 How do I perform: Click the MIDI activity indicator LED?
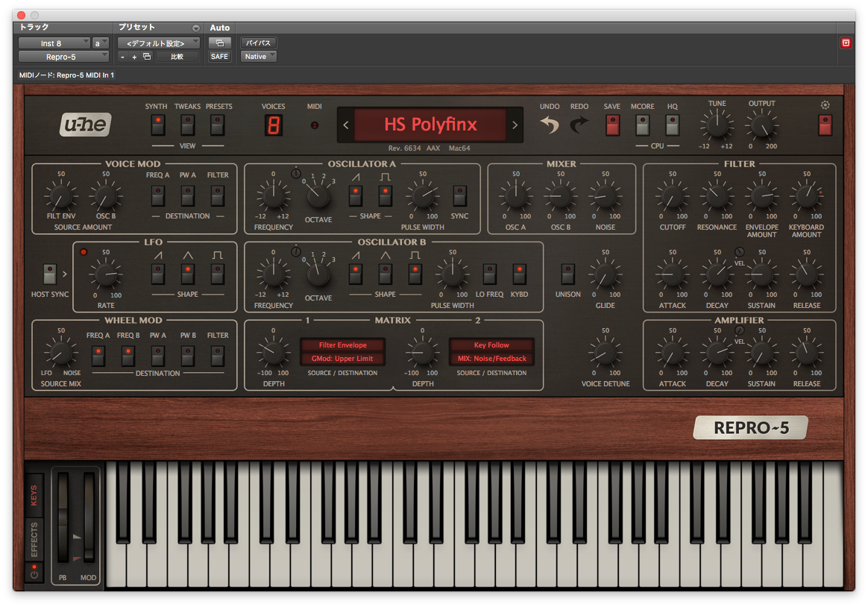pyautogui.click(x=315, y=125)
